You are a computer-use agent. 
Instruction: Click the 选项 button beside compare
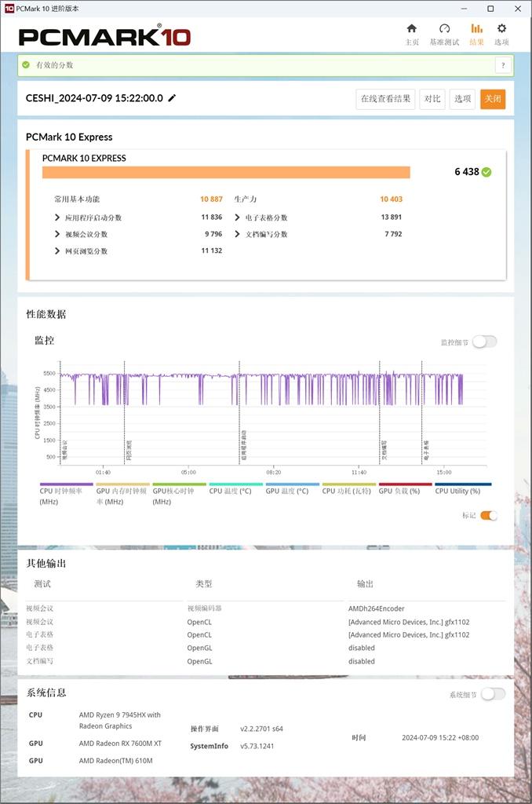point(462,99)
